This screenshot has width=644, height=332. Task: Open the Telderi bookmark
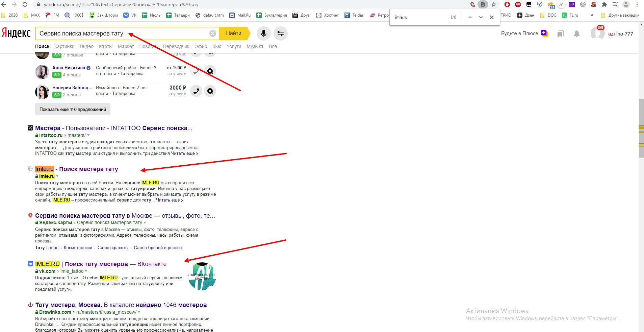tap(355, 15)
